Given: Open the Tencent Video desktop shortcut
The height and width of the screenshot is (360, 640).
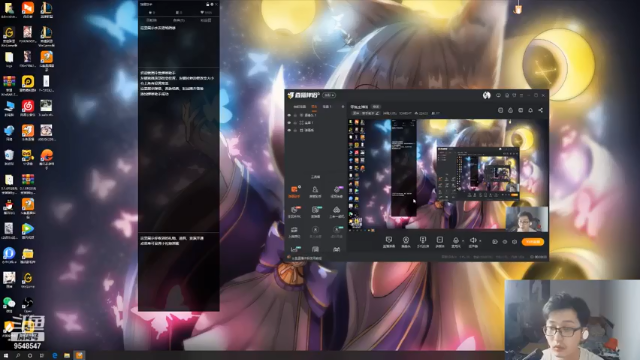Looking at the screenshot, I should [28, 230].
